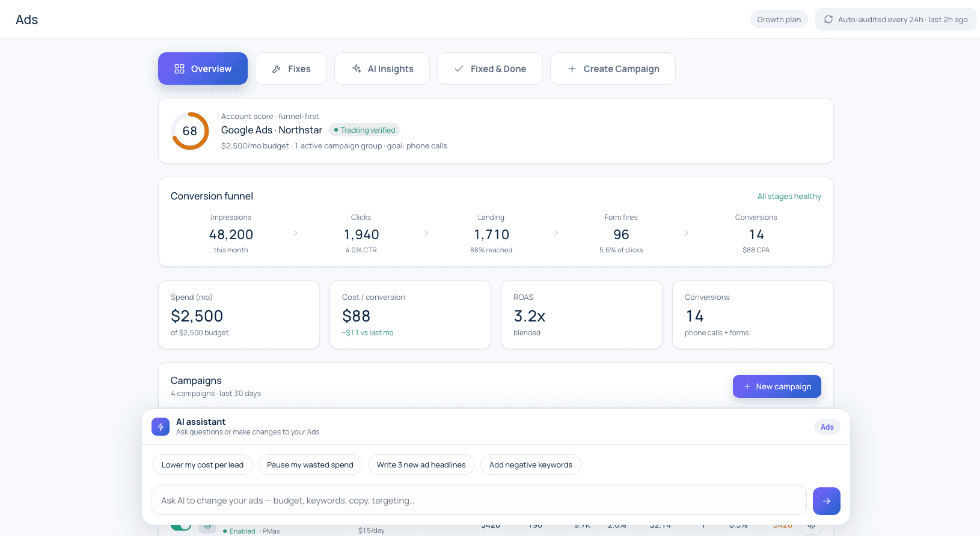Click the Impressions 48,200 funnel stage
The image size is (980, 536).
[231, 234]
